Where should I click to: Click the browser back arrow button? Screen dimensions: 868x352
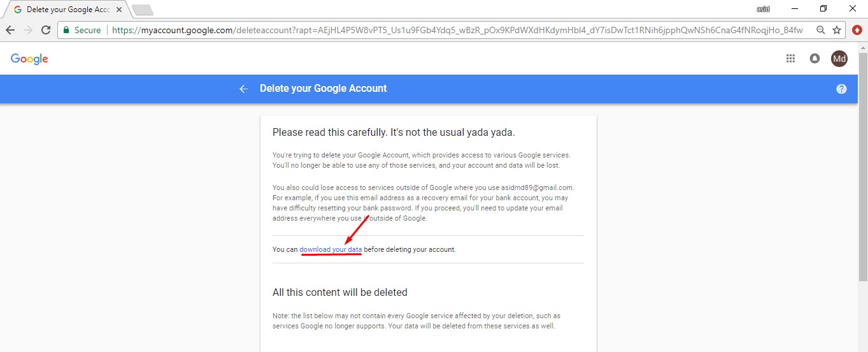coord(10,30)
